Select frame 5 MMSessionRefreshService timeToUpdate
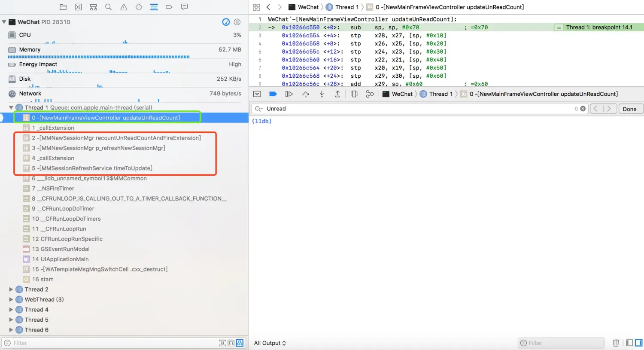This screenshot has height=350, width=644. tap(124, 168)
